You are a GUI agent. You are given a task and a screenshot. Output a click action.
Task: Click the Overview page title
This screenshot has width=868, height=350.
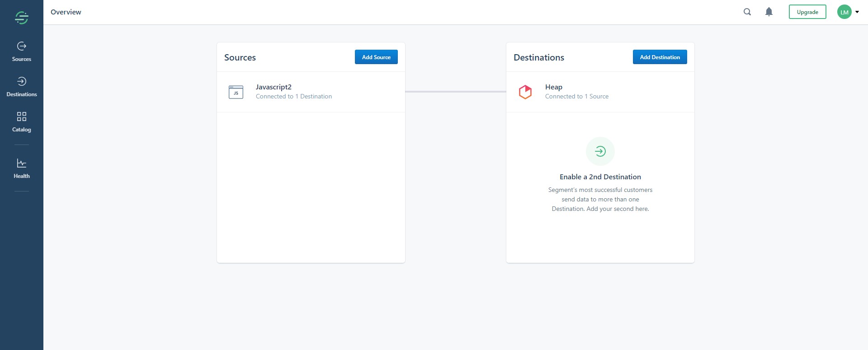point(66,12)
